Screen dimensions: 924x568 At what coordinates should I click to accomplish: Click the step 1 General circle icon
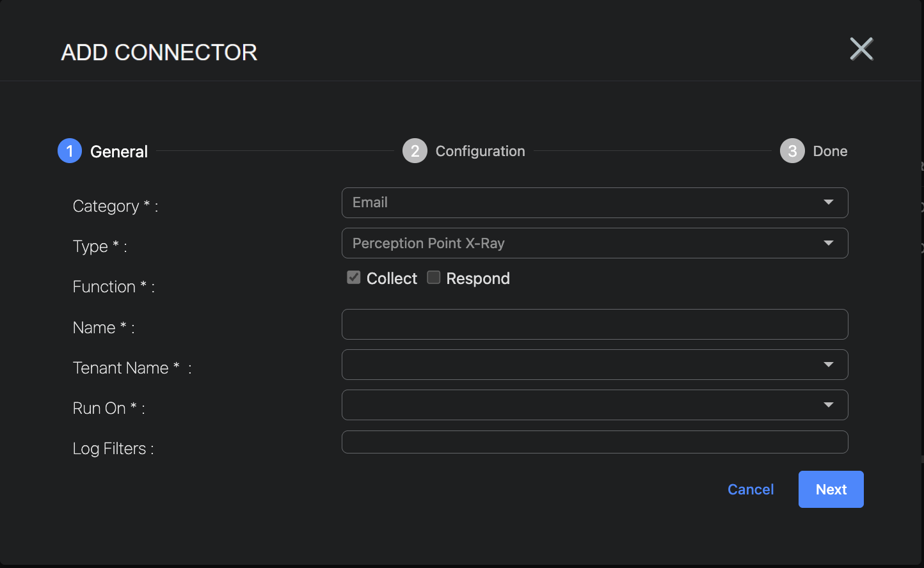click(70, 151)
